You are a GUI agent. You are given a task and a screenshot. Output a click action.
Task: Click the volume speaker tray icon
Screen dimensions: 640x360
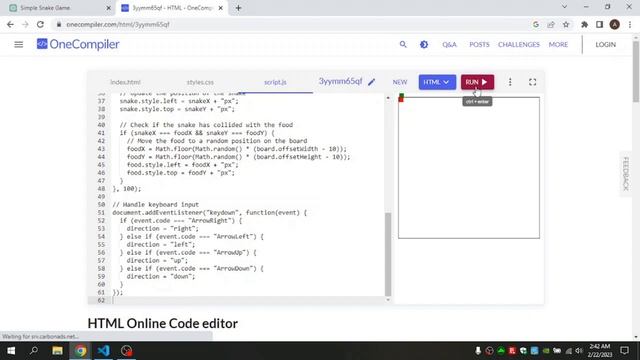[579, 351]
